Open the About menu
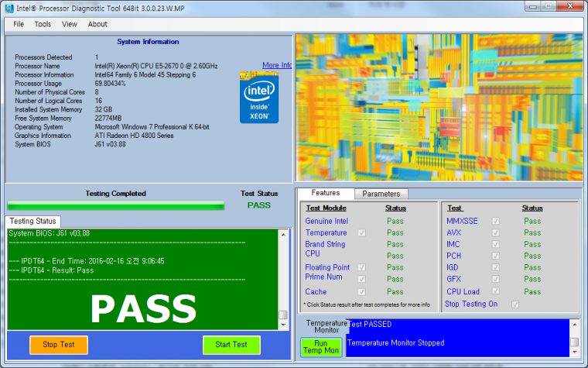 coord(97,24)
